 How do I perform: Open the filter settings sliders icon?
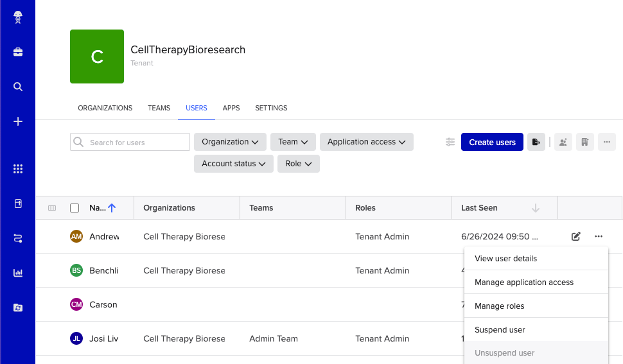pos(450,142)
